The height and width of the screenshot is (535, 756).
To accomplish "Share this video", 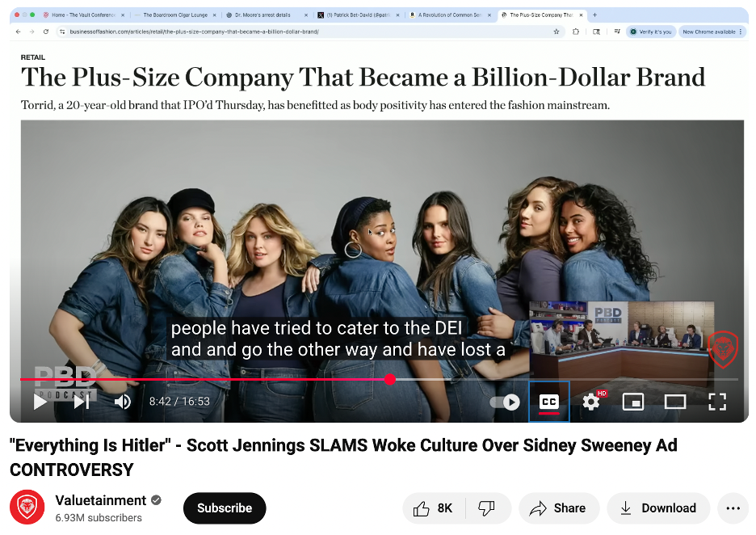I will click(558, 508).
